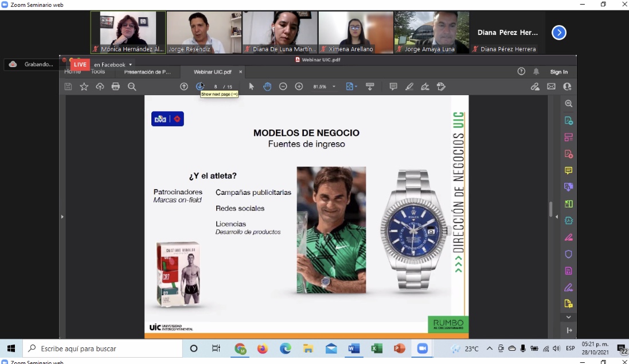Screen dimensions: 629x364
Task: Choose the arrow selection tool
Action: (251, 87)
